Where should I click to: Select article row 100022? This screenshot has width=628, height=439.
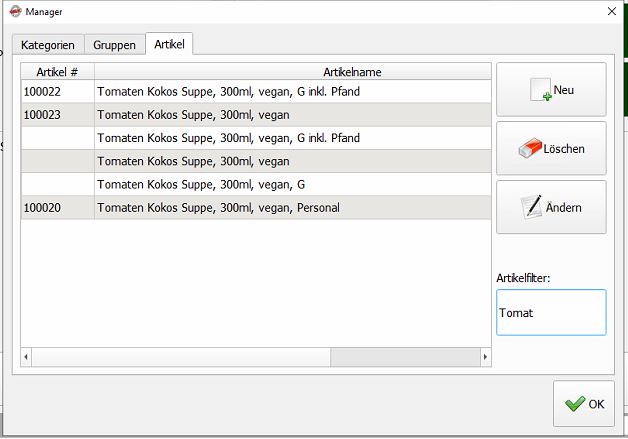tap(256, 92)
